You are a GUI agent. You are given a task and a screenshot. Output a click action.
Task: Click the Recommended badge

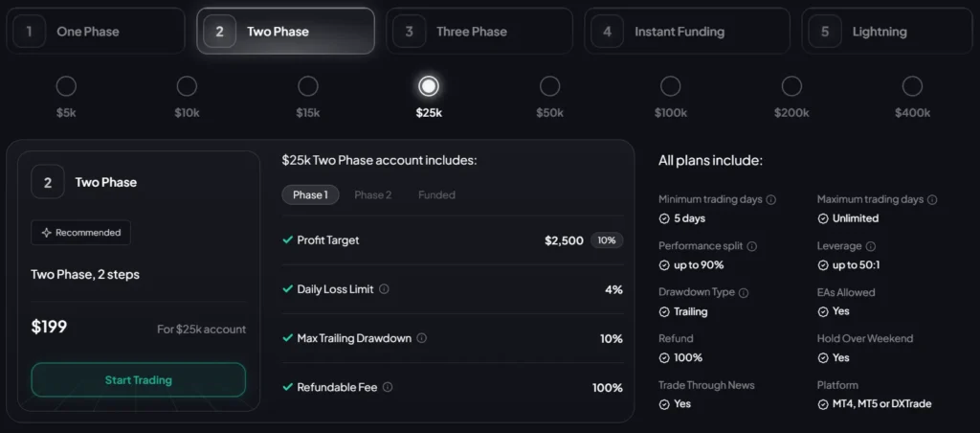[80, 233]
